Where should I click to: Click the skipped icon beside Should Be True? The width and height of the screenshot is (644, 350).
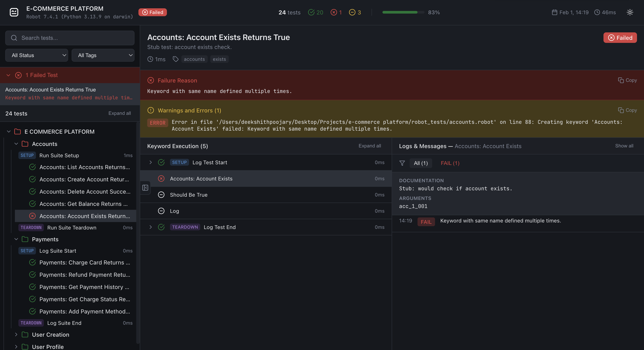[x=161, y=195]
